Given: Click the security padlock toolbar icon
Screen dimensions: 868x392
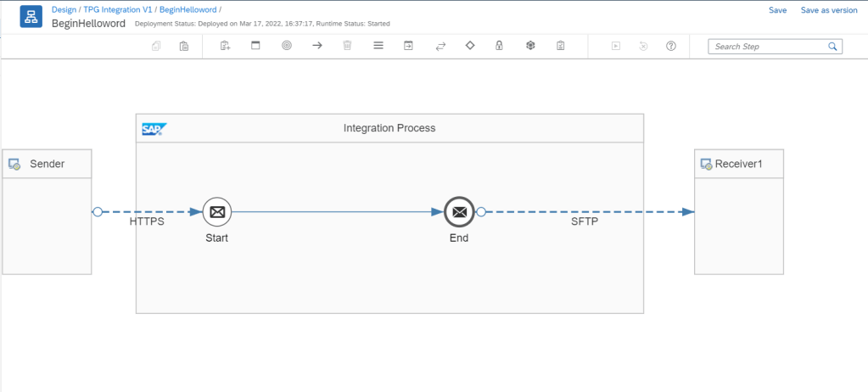Looking at the screenshot, I should pos(500,46).
